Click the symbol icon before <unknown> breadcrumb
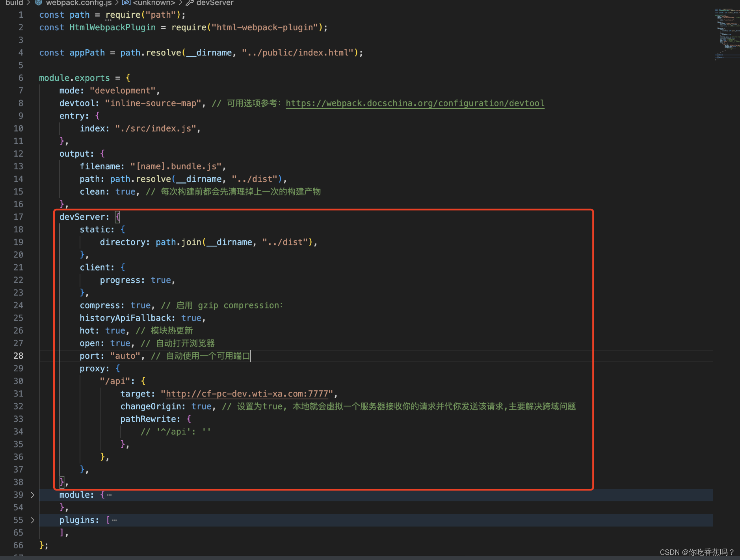 [126, 3]
